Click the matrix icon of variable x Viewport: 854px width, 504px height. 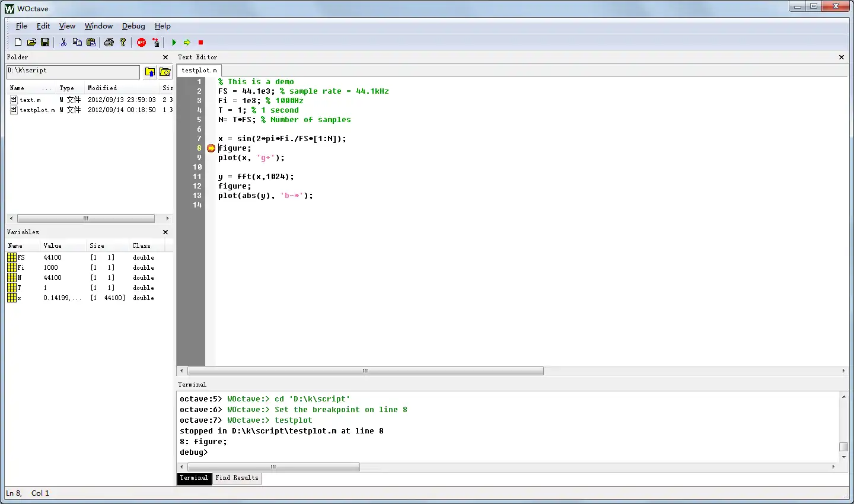click(12, 298)
